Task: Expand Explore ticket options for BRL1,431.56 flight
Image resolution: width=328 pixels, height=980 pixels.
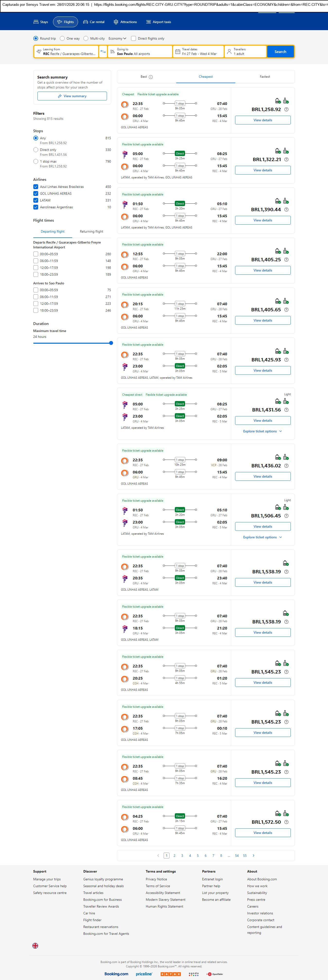Action: tap(263, 431)
